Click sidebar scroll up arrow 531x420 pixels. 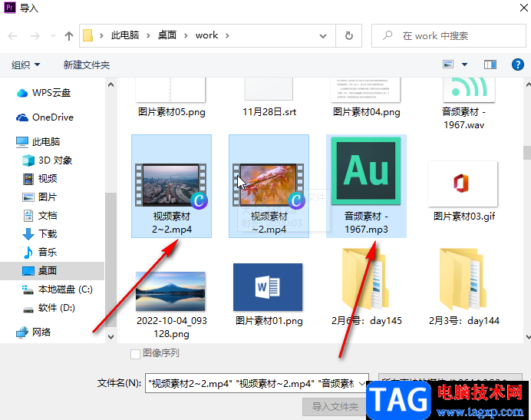tap(110, 84)
